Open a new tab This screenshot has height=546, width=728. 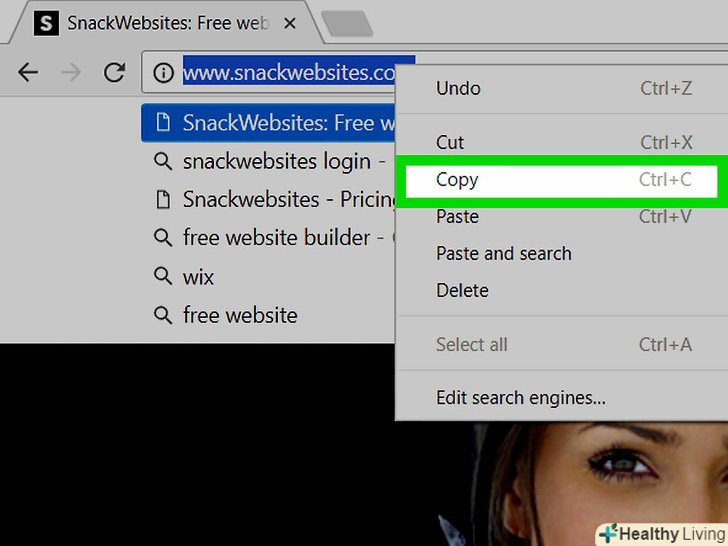point(347,24)
